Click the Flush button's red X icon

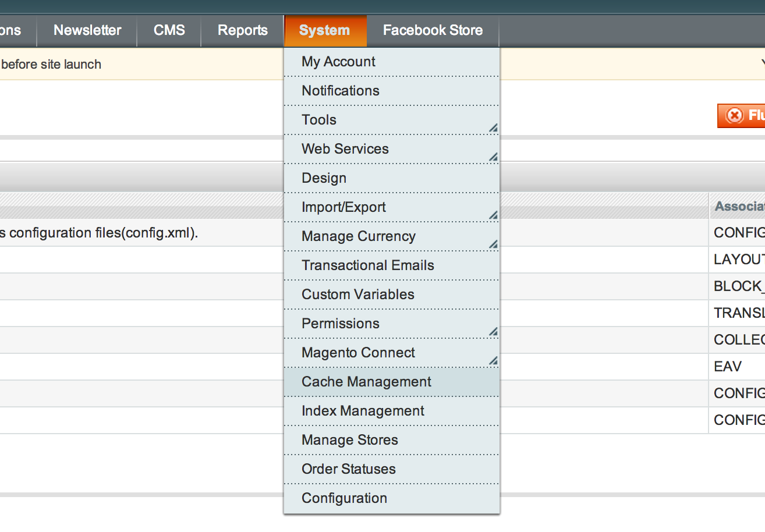735,116
